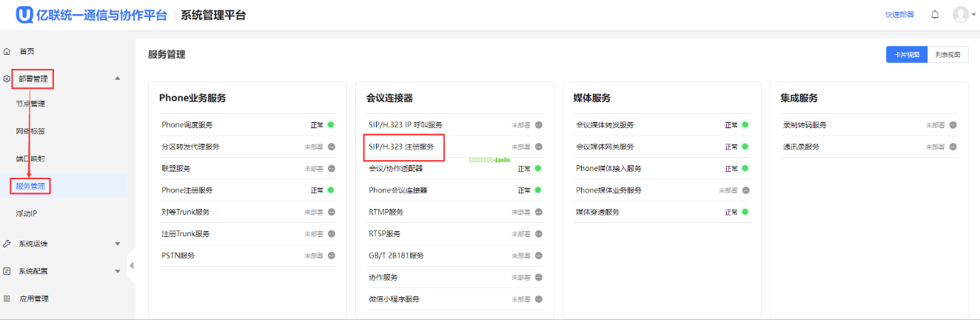Screen dimensions: 980x320
Task: Expand the 系统配置 menu arrow
Action: click(117, 271)
